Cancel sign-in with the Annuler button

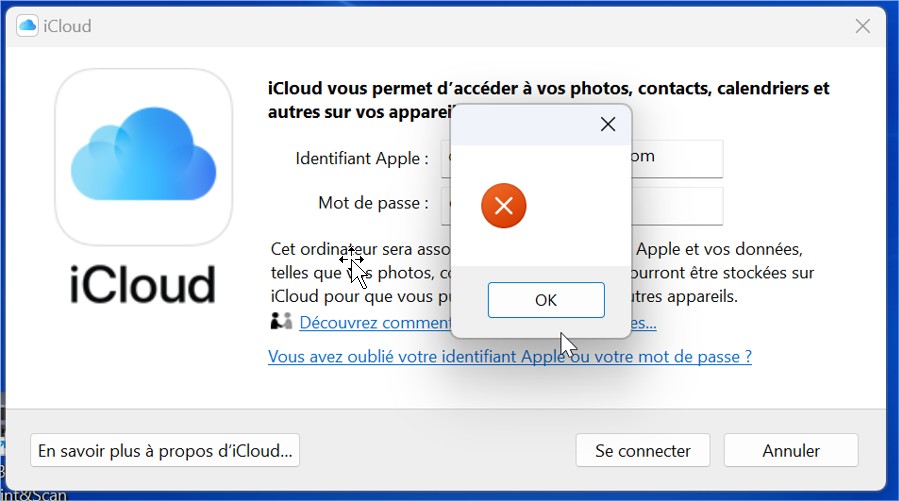(x=791, y=451)
